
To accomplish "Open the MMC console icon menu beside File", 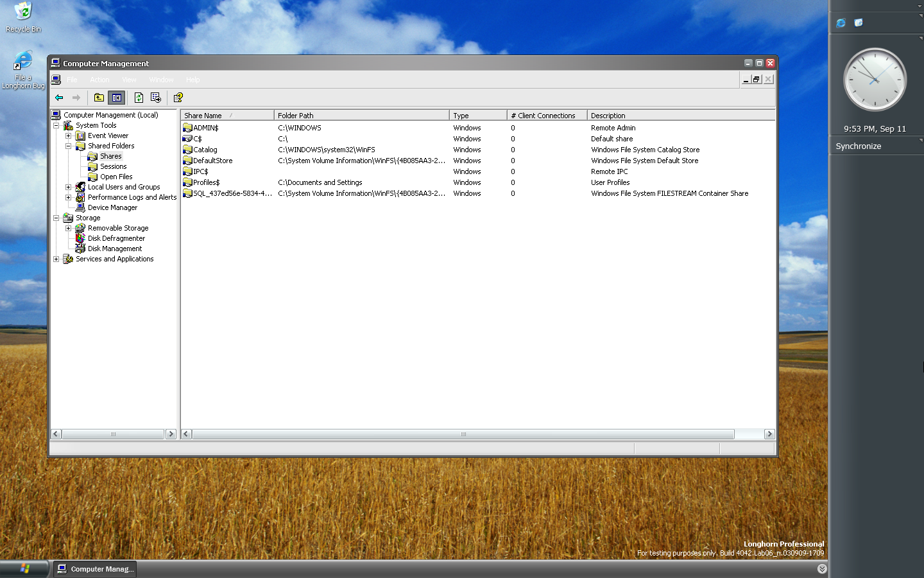I will pyautogui.click(x=56, y=80).
